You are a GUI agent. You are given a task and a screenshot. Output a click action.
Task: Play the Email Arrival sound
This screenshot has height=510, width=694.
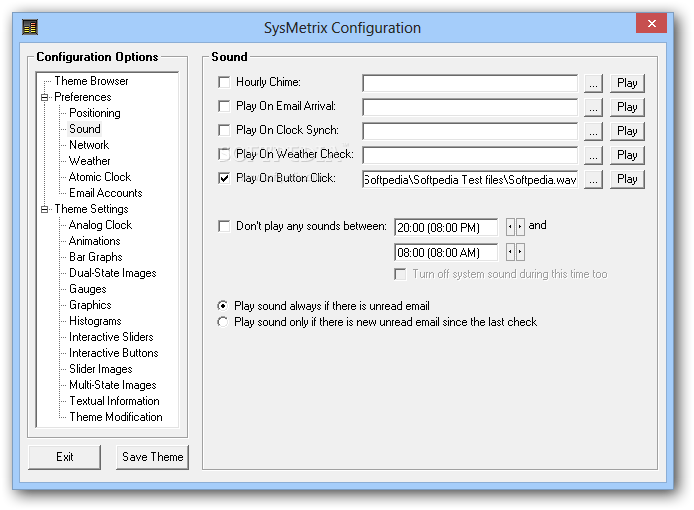point(627,107)
